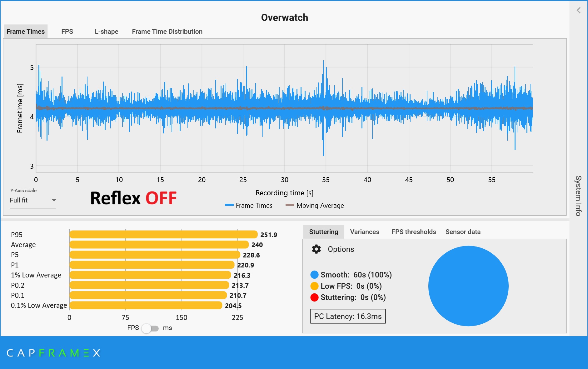Viewport: 588px width, 369px height.
Task: Expand the System Info vertical panel label
Action: 578,196
